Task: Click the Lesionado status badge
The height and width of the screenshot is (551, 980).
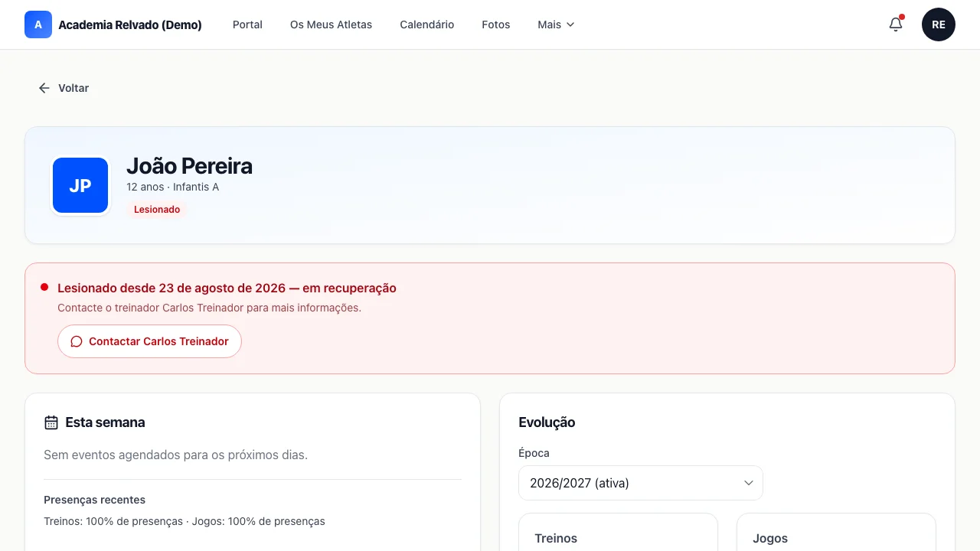Action: pyautogui.click(x=157, y=210)
